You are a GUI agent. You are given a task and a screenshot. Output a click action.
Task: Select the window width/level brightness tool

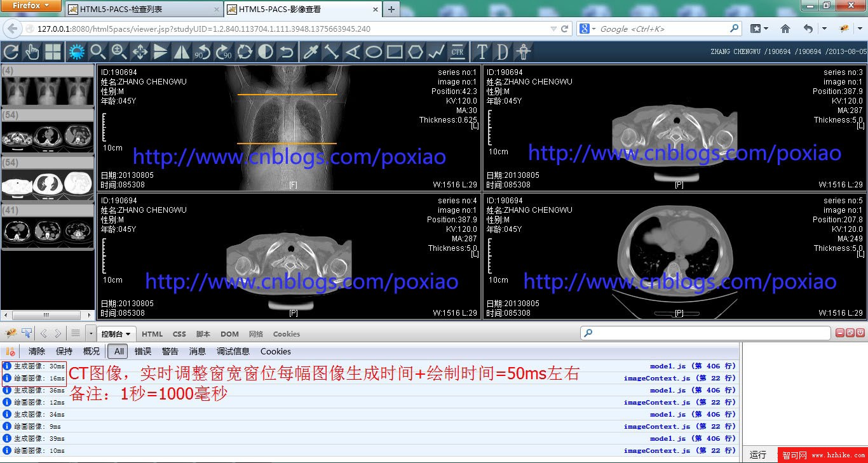point(76,52)
